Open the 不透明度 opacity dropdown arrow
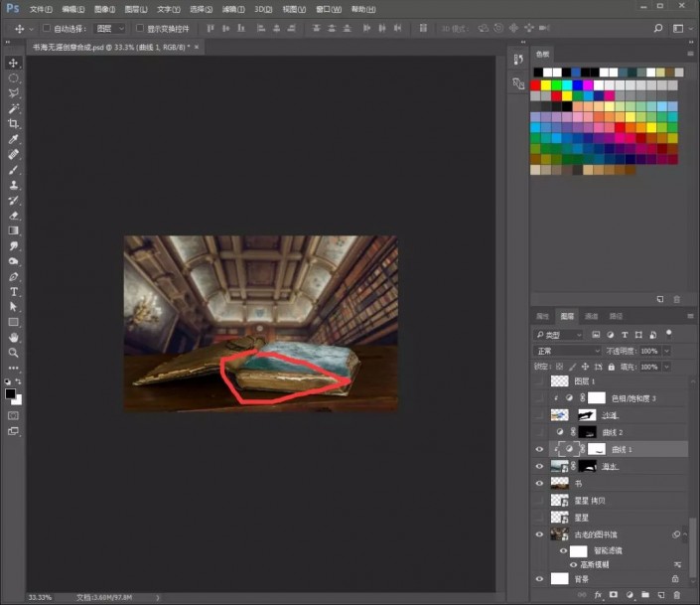Viewport: 700px width, 605px height. click(667, 351)
